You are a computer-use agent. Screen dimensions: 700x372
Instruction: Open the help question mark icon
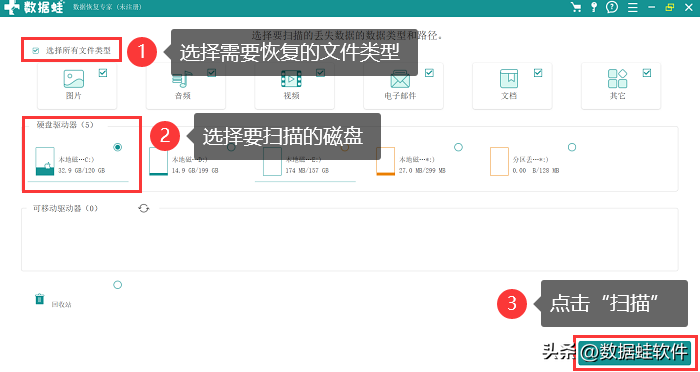pyautogui.click(x=612, y=7)
